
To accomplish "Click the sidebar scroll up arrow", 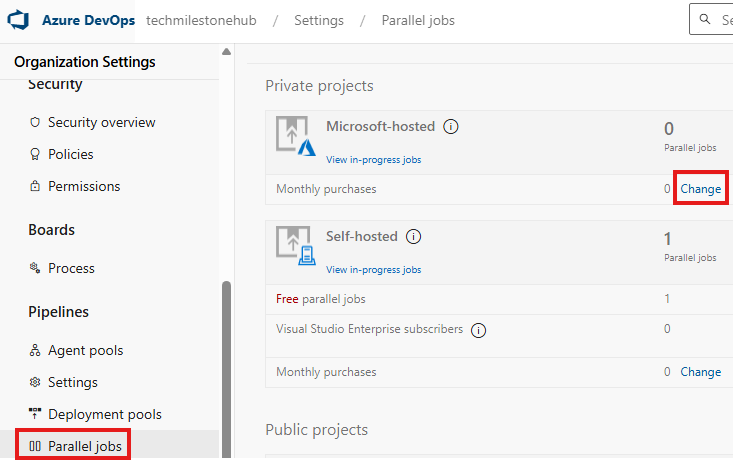I will click(226, 52).
